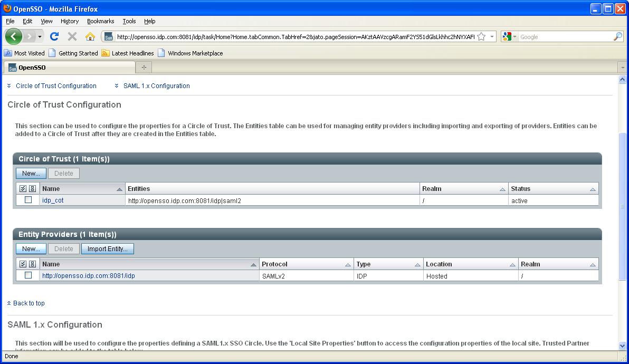The width and height of the screenshot is (629, 364).
Task: Open the View menu
Action: pyautogui.click(x=46, y=21)
